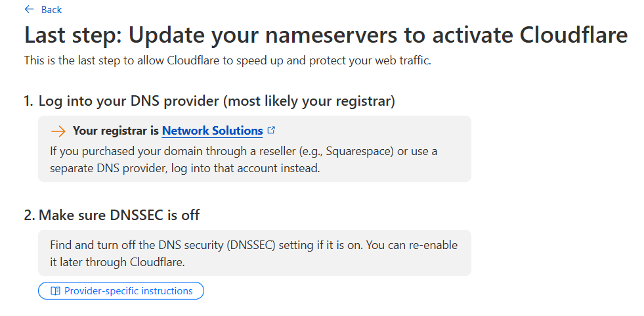Select the 'Make sure DNSSEC is off' heading
The width and height of the screenshot is (644, 316).
(x=112, y=215)
